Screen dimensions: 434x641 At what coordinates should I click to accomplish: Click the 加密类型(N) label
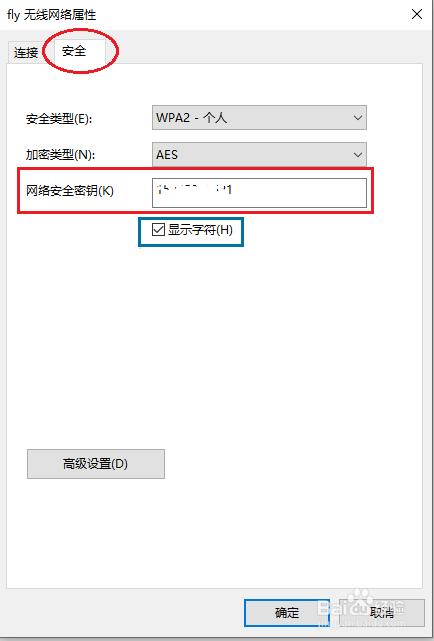(x=59, y=155)
